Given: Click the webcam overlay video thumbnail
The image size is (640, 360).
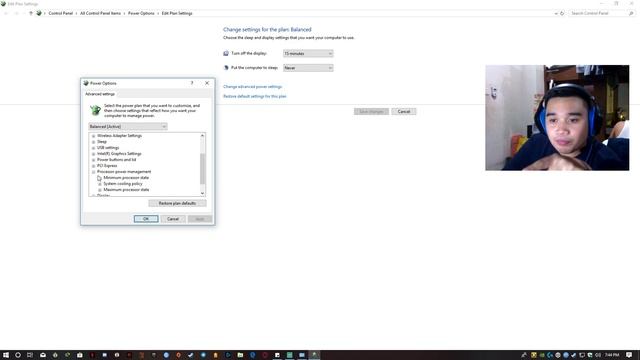Looking at the screenshot, I should pyautogui.click(x=557, y=118).
